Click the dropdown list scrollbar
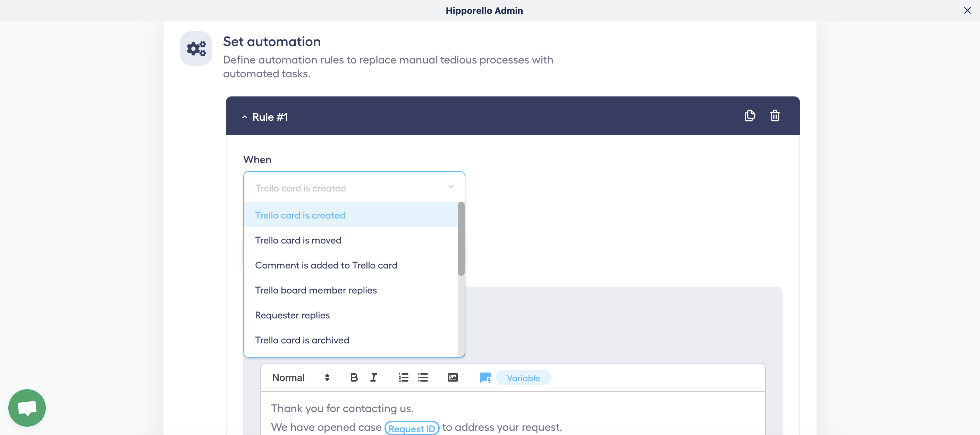This screenshot has width=980, height=435. point(461,239)
